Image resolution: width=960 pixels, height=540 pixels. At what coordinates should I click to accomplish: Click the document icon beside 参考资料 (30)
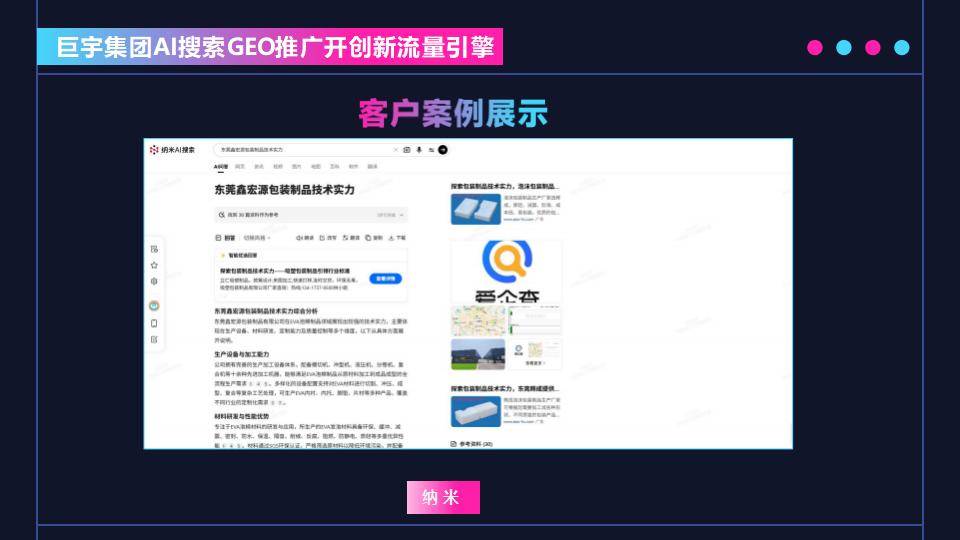pos(454,444)
